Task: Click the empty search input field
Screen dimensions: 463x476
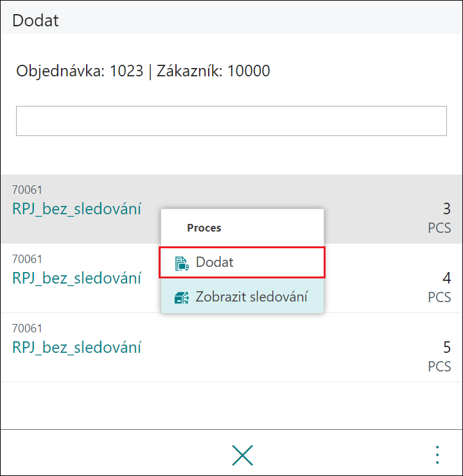Action: tap(231, 121)
